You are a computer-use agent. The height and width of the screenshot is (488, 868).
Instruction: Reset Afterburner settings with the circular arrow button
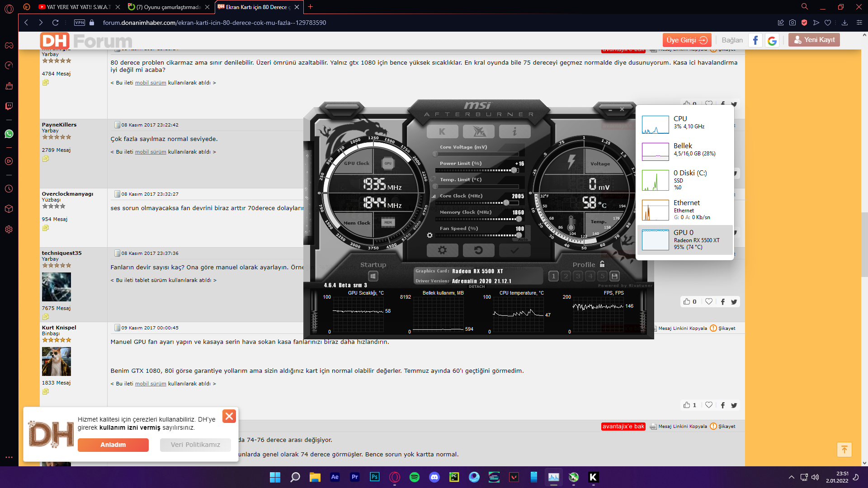[x=479, y=250]
